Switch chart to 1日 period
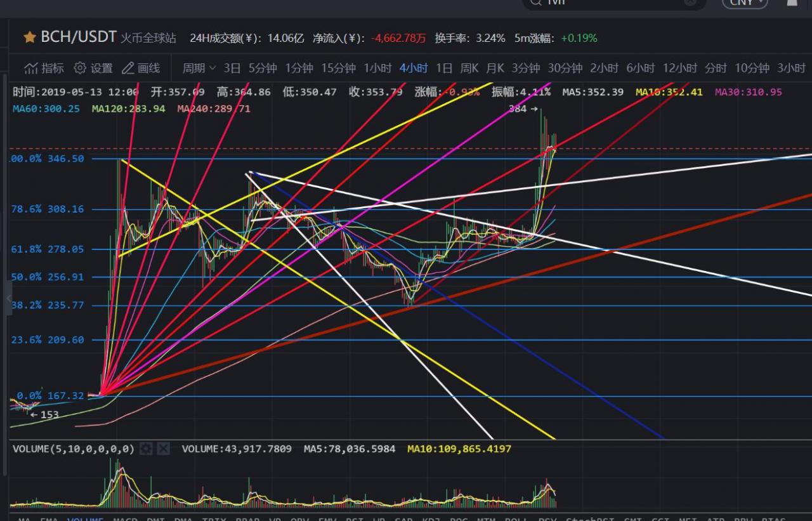This screenshot has width=812, height=521. [444, 68]
